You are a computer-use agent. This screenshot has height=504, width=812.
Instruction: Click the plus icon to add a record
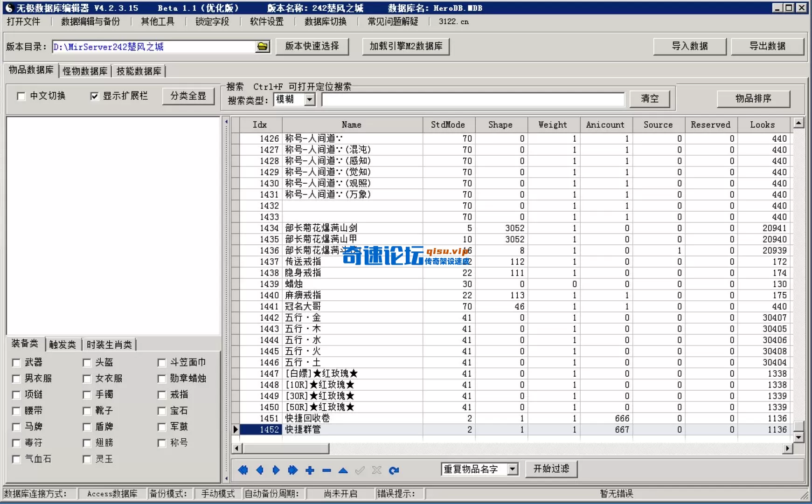[310, 470]
